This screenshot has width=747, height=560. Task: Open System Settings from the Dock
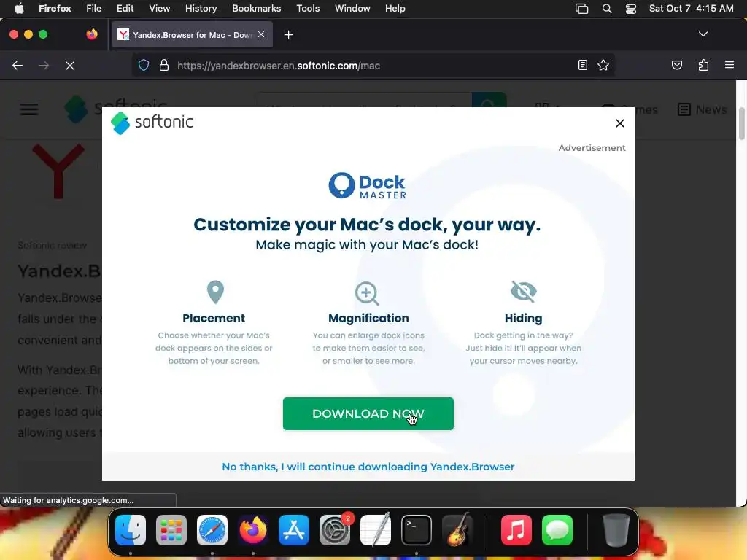pos(335,529)
